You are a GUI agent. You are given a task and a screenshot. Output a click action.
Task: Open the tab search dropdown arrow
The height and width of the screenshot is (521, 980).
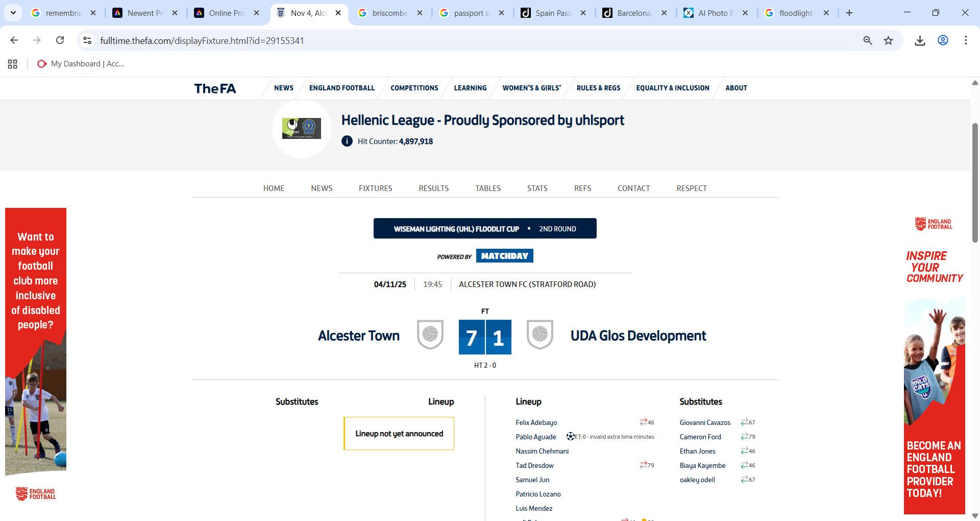tap(13, 13)
